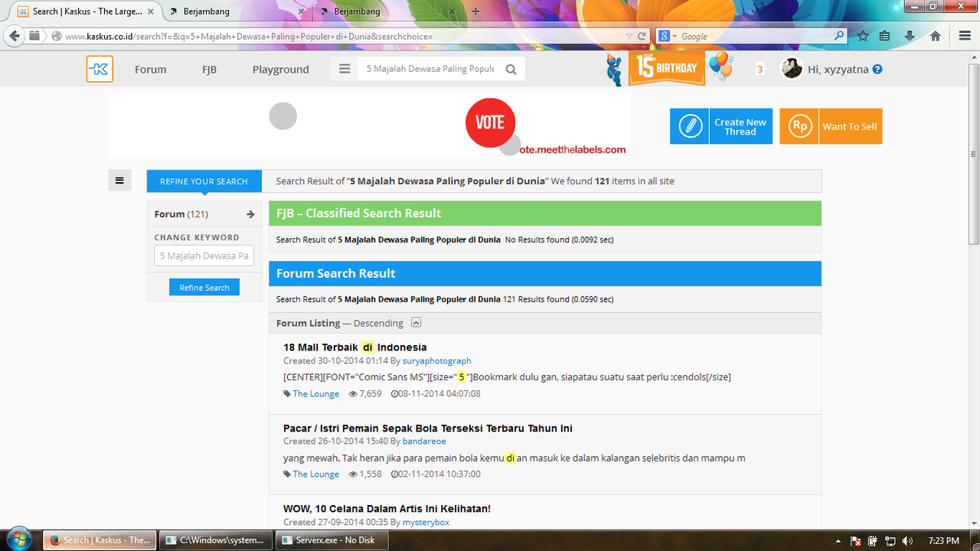Open Google search engine dropdown
Viewport: 980px width, 551px height.
click(668, 36)
